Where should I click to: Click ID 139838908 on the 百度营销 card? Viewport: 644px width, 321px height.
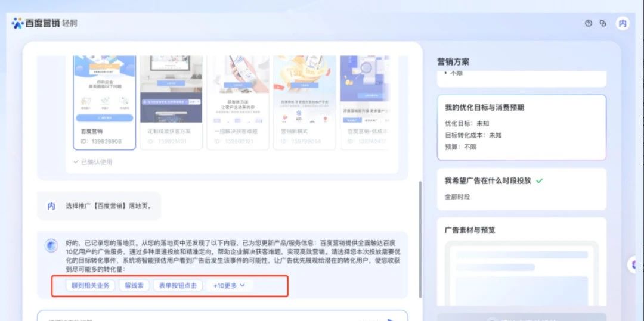101,141
